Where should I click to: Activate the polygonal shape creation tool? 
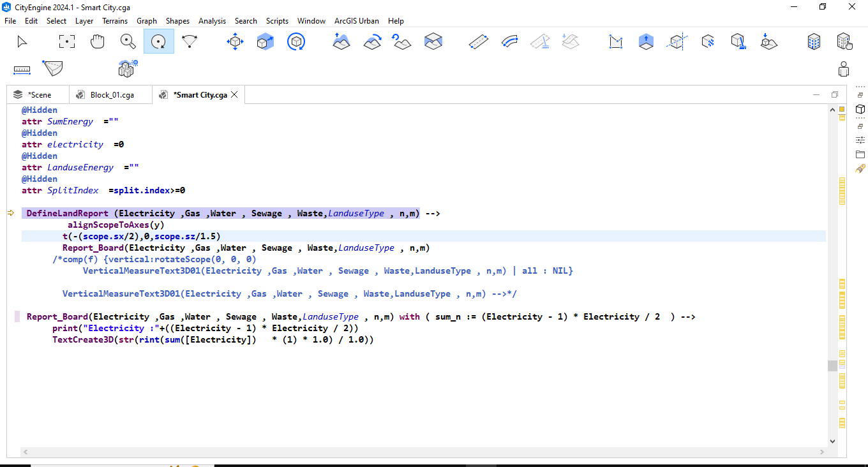(x=615, y=41)
